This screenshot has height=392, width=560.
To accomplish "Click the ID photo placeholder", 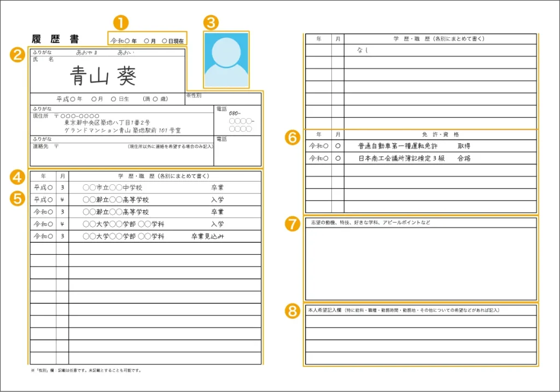I will point(226,60).
